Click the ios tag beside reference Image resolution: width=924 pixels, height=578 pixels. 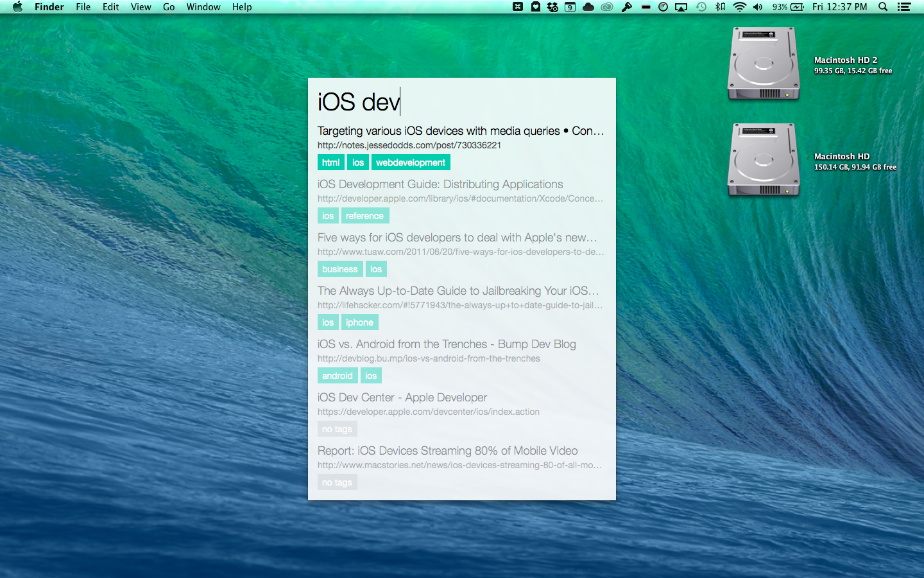point(328,216)
